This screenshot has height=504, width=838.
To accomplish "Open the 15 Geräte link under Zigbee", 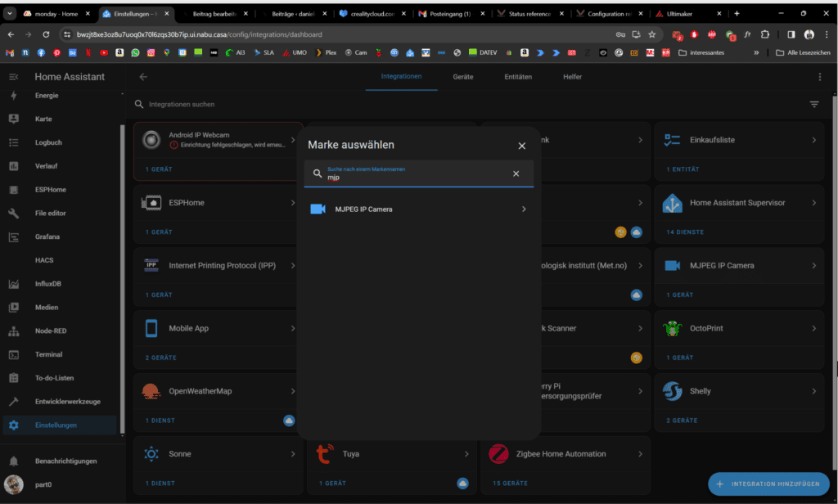I will (x=511, y=484).
